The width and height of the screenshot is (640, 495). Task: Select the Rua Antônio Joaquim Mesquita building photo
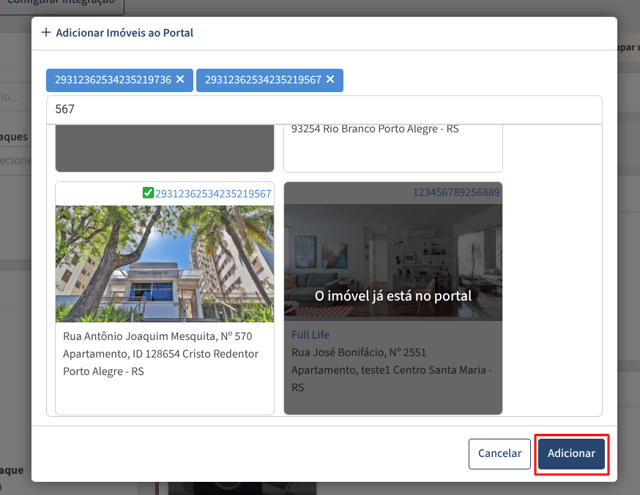coord(165,264)
